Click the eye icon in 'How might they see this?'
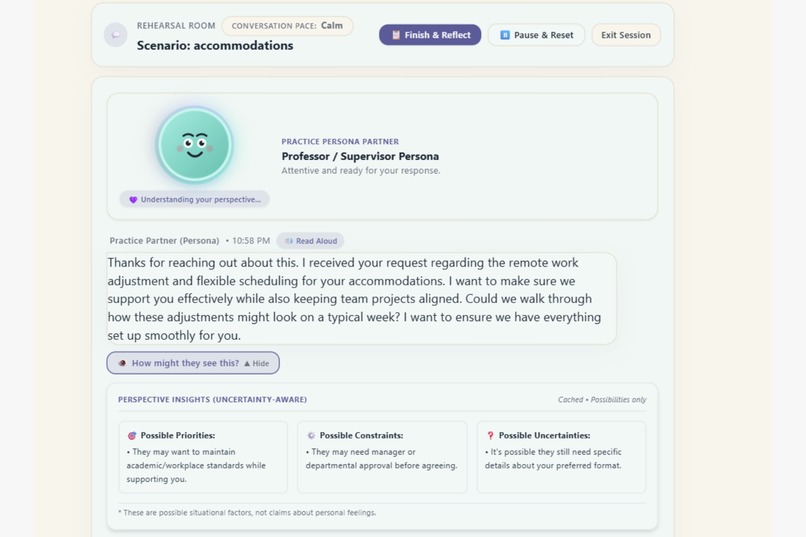Viewport: 806px width, 537px height. (122, 363)
